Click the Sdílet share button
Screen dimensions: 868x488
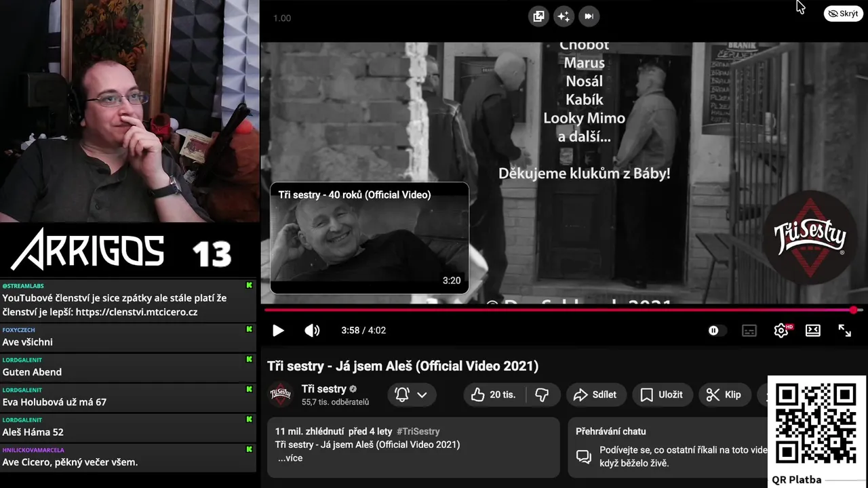tap(595, 394)
